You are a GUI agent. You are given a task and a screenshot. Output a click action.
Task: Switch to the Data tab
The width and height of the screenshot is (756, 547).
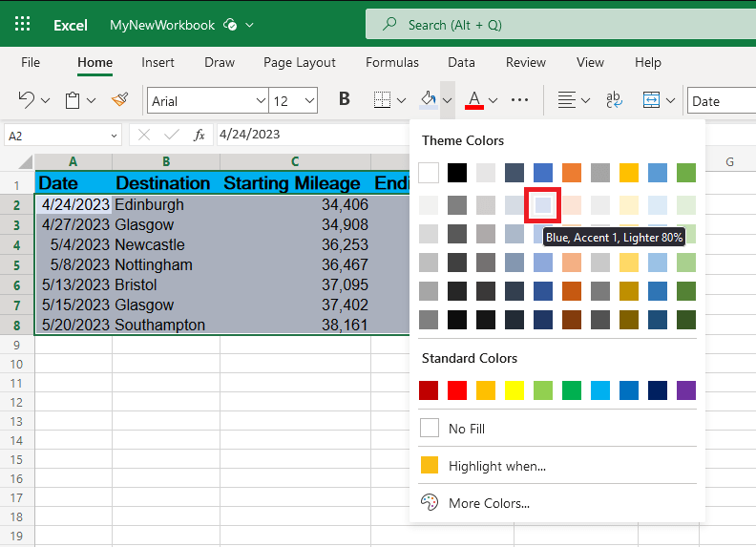[x=461, y=62]
